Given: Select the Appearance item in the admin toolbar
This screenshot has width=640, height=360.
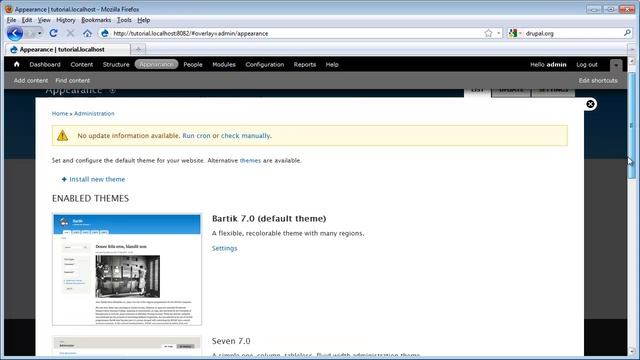Looking at the screenshot, I should point(156,64).
